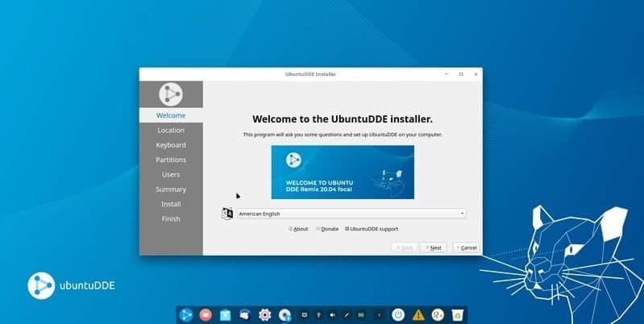Image resolution: width=644 pixels, height=324 pixels.
Task: Select the Location step in the sidebar
Action: click(x=170, y=131)
